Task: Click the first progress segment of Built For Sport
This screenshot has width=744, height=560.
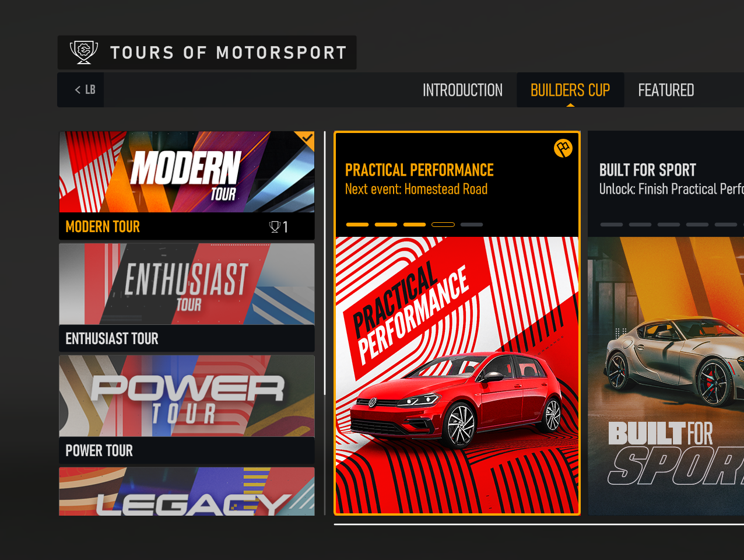Action: point(612,225)
